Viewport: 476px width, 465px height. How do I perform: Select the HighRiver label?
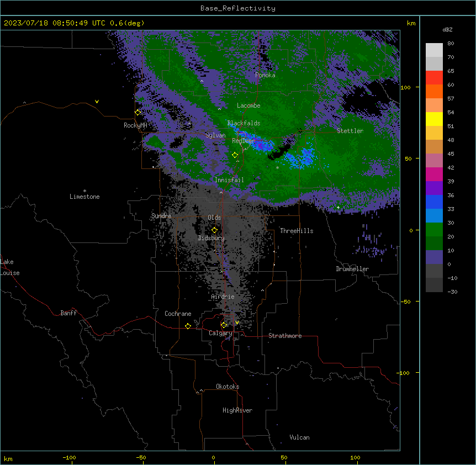click(x=237, y=410)
